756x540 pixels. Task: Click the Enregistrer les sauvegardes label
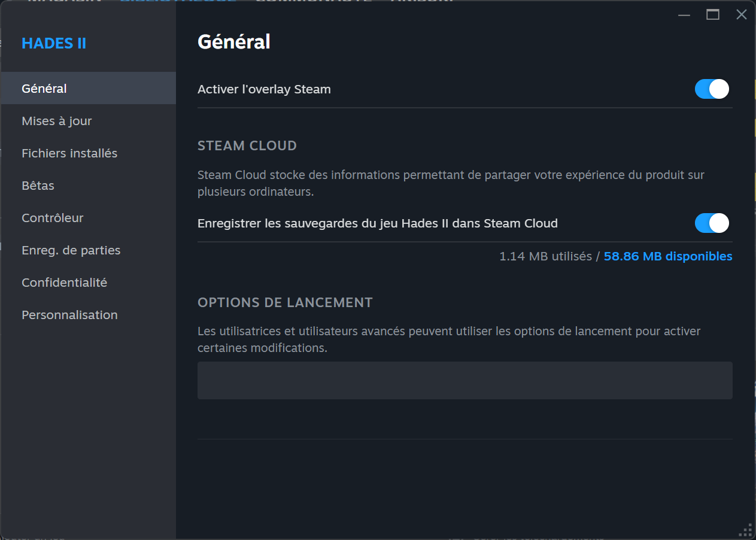(378, 223)
